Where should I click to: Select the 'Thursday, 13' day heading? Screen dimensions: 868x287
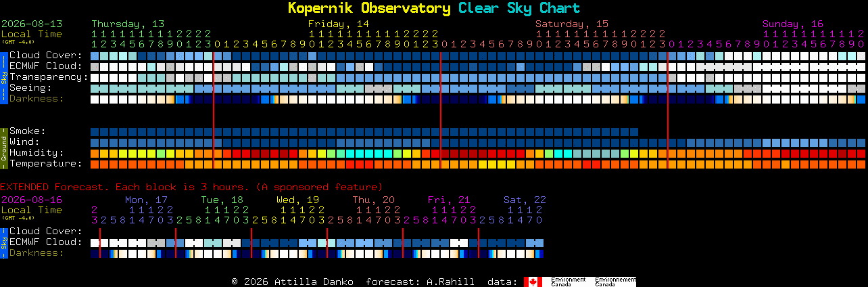tap(128, 24)
